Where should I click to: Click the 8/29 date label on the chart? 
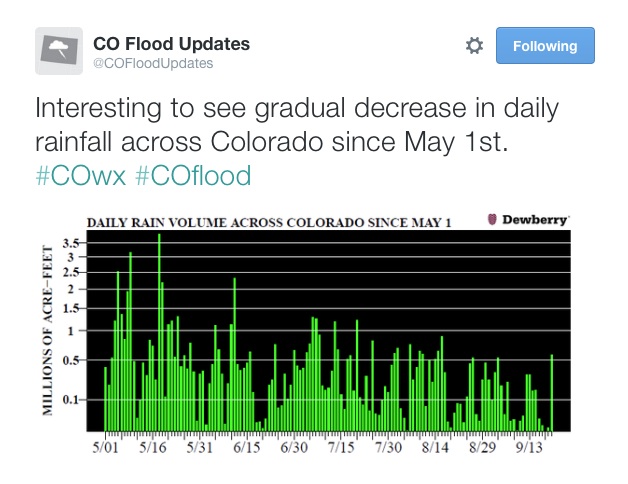[x=482, y=447]
